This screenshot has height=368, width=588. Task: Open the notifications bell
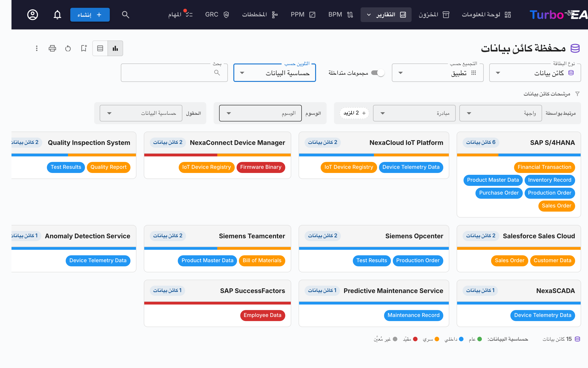[57, 14]
